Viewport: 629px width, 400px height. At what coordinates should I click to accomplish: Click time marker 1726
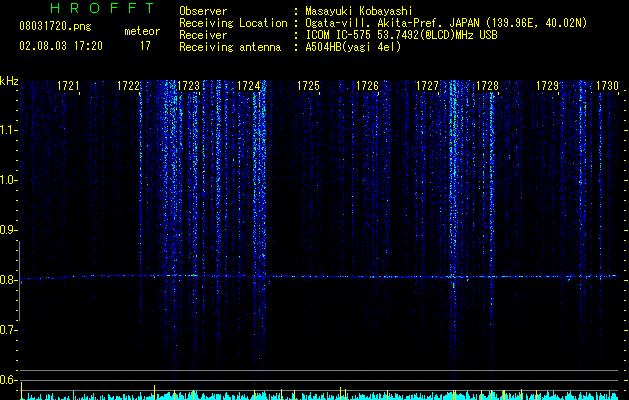pos(367,86)
